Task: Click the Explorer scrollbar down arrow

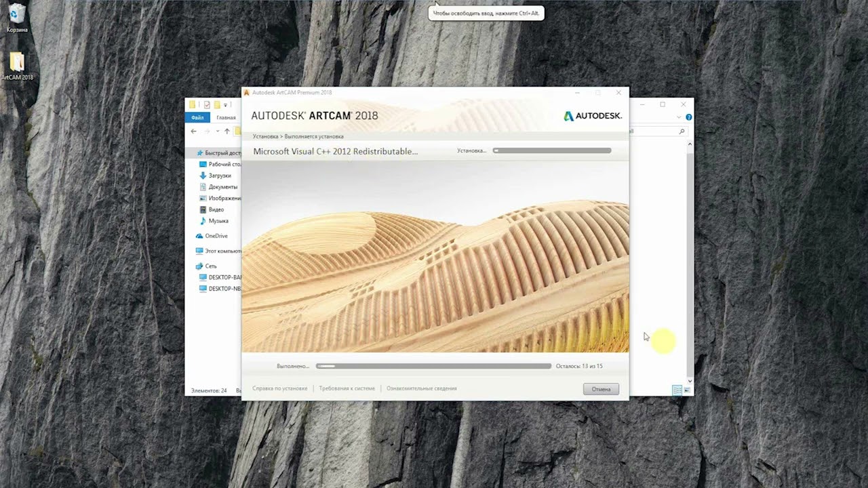Action: click(690, 382)
